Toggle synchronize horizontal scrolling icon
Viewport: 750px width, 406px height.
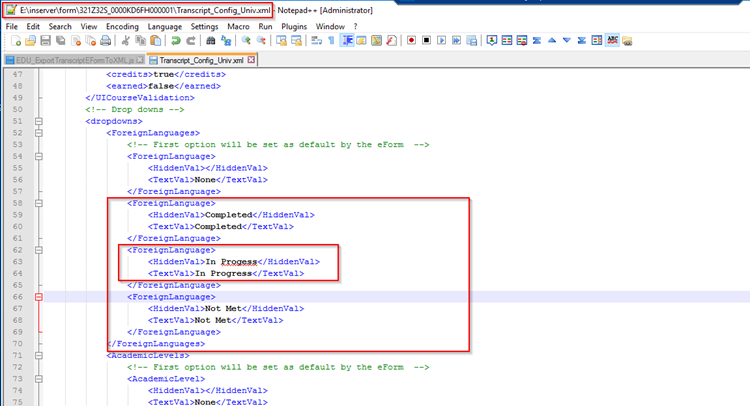click(296, 41)
